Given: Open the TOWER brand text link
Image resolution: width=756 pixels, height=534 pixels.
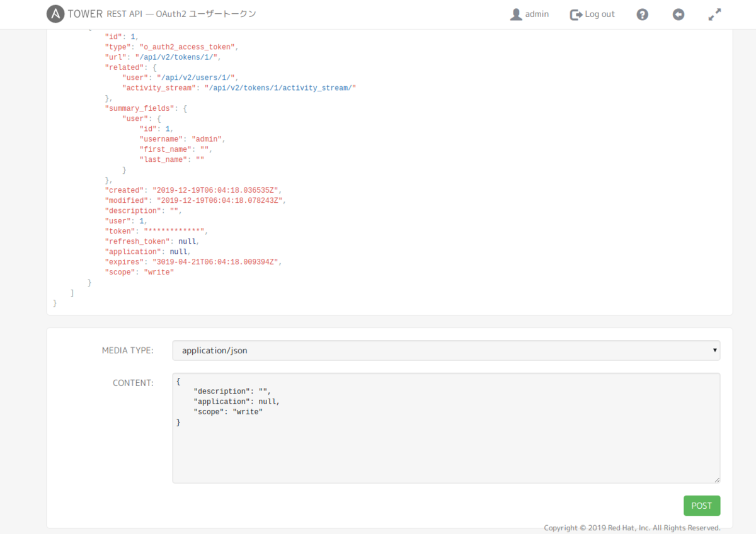Looking at the screenshot, I should click(85, 14).
